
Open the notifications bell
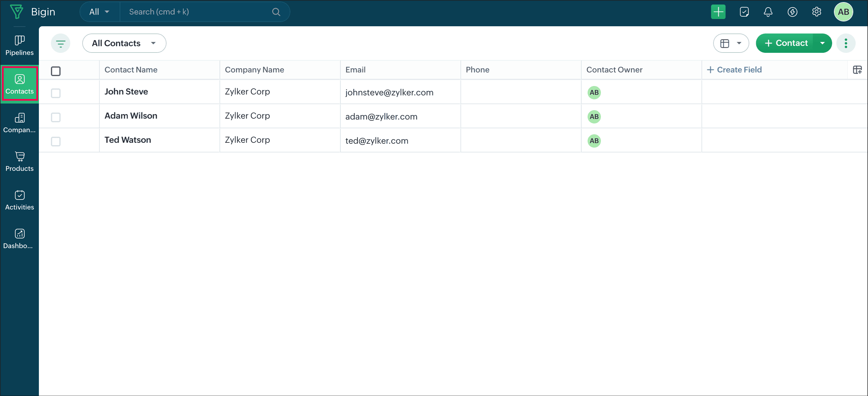[768, 12]
